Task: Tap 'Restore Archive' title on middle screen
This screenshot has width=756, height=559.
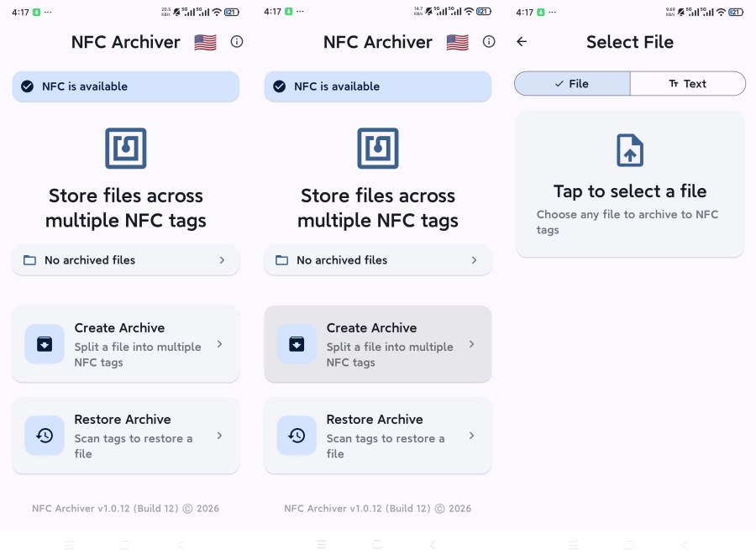Action: pos(375,420)
